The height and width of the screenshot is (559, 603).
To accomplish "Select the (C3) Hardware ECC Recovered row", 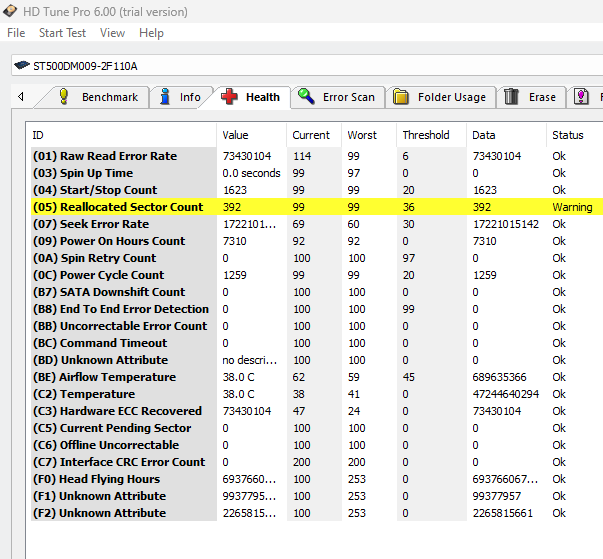I will [317, 411].
